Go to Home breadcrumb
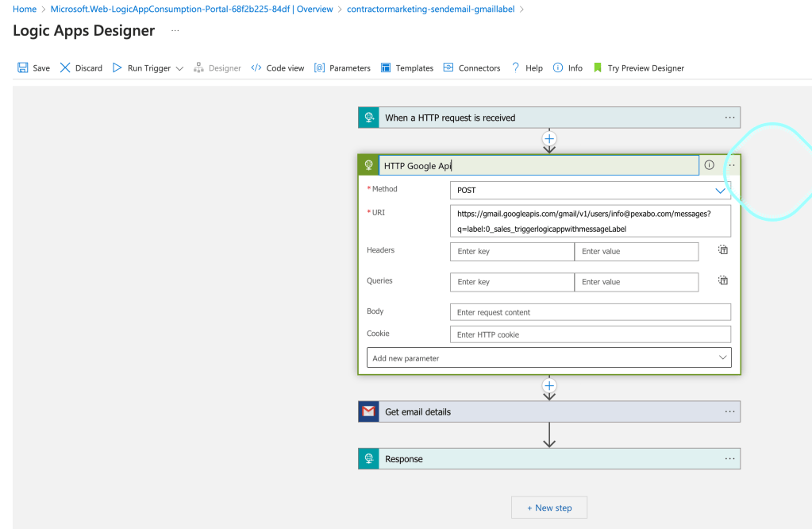 pos(25,9)
